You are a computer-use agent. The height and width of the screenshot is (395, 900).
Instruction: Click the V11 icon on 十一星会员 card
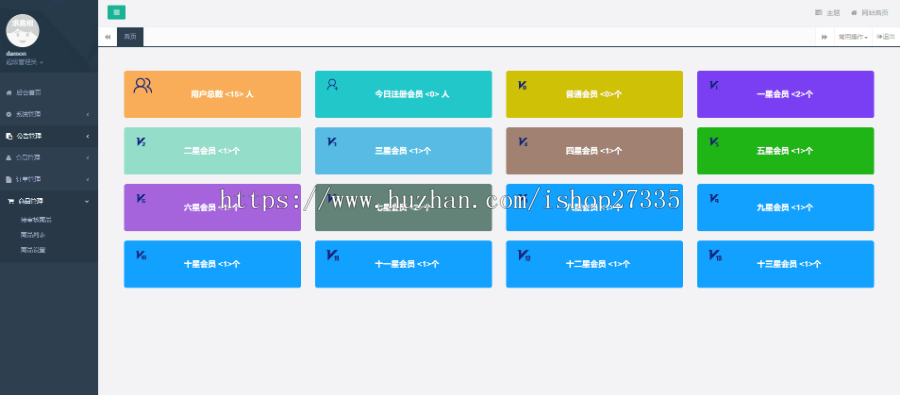[333, 255]
